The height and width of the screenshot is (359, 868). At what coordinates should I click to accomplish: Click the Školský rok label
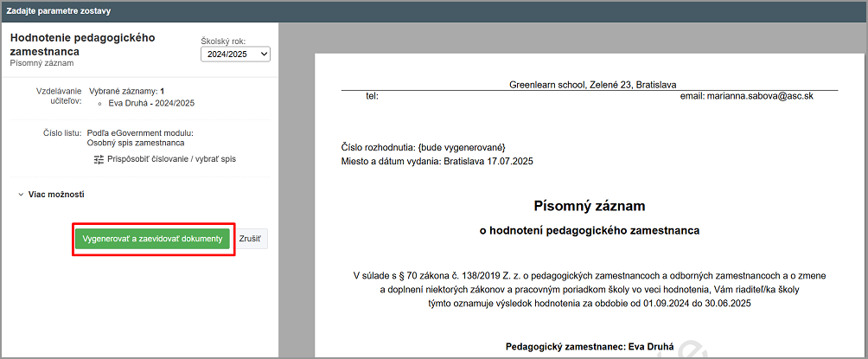pyautogui.click(x=223, y=41)
